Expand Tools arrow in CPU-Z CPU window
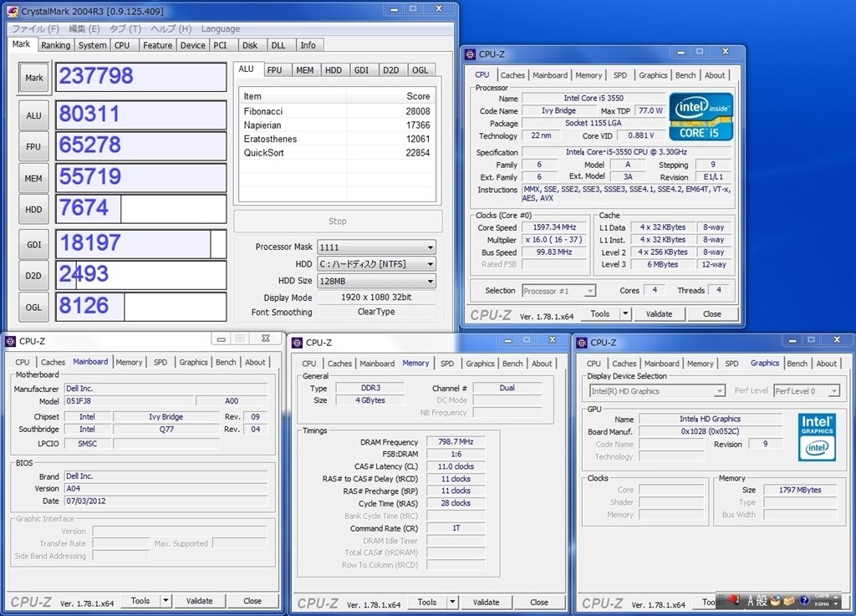The image size is (856, 616). pyautogui.click(x=625, y=313)
